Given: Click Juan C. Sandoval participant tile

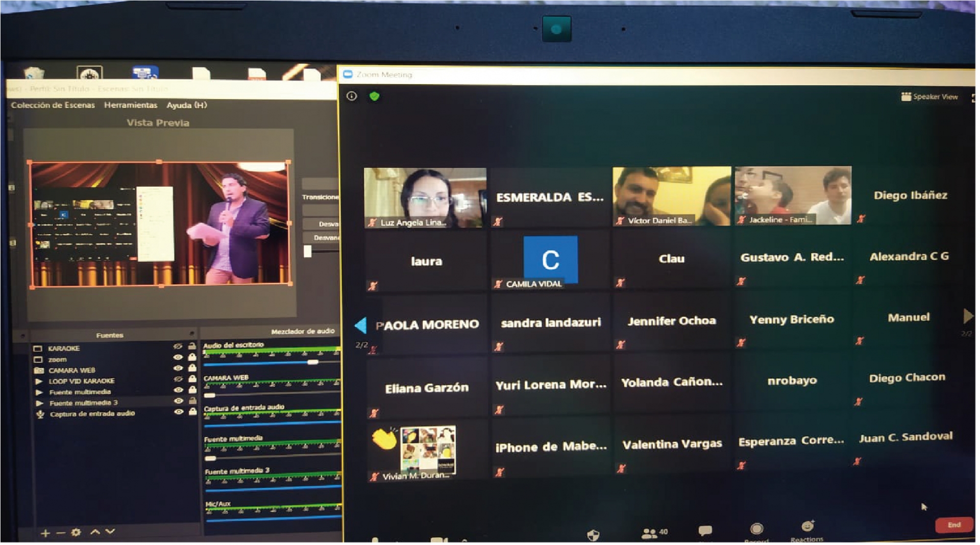Looking at the screenshot, I should [x=905, y=437].
